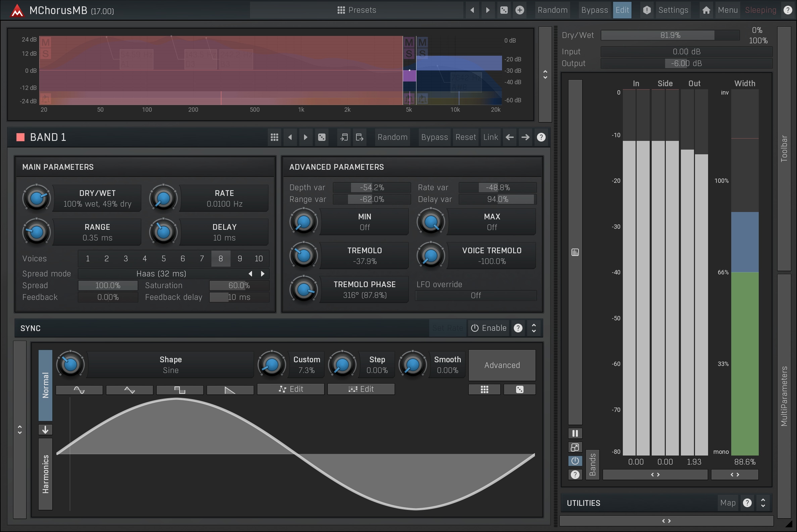Click the Band 1 help question icon

pyautogui.click(x=541, y=137)
